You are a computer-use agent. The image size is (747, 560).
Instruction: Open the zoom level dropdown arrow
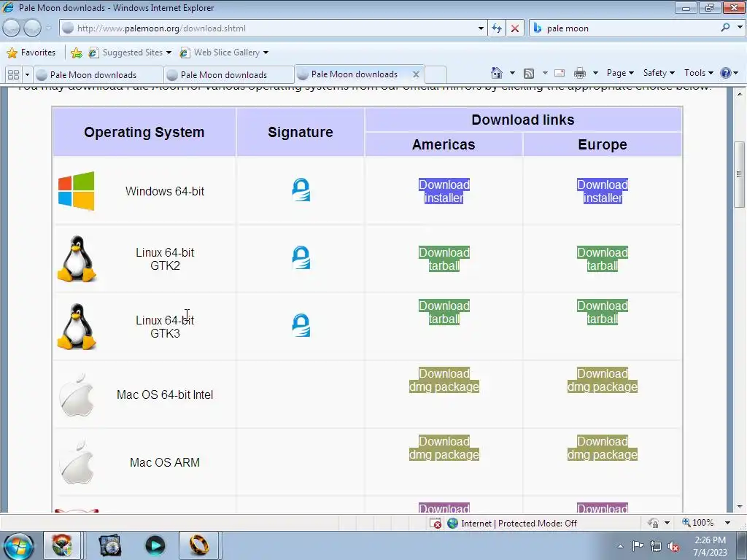[727, 523]
